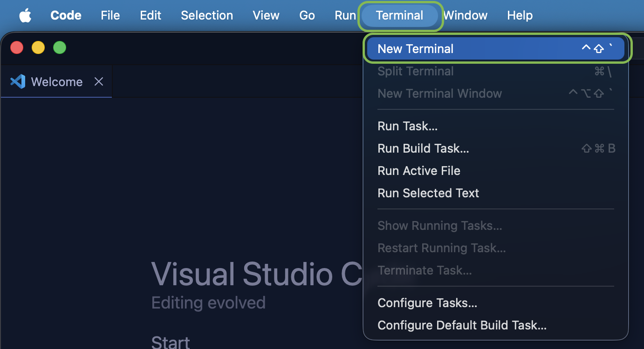Click Show Running Tasks… entry
Viewport: 644px width, 349px height.
(496, 226)
